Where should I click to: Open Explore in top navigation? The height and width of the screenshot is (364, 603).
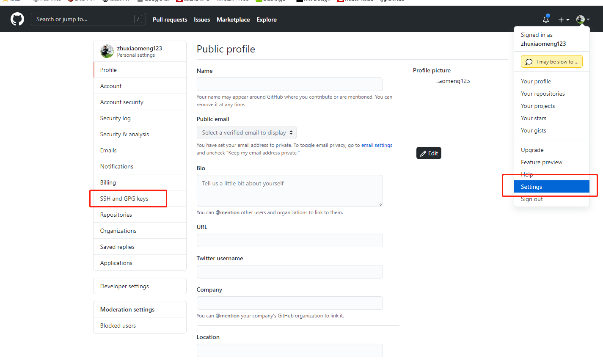[267, 19]
